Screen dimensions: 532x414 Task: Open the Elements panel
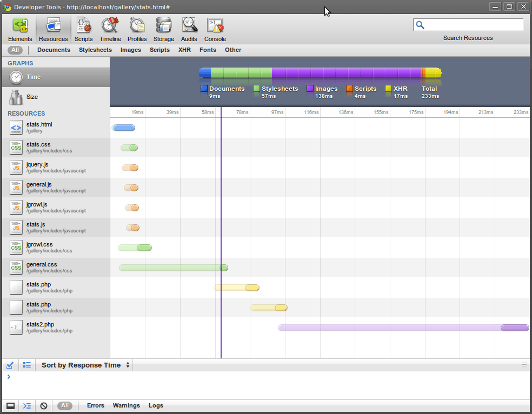point(20,30)
